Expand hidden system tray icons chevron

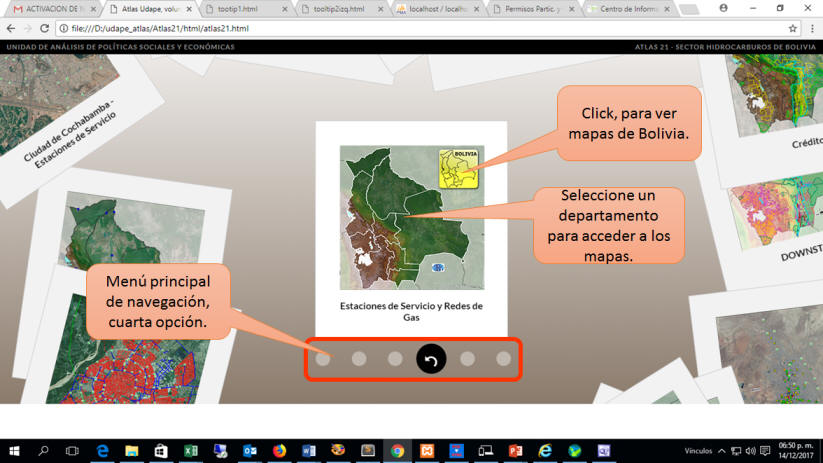[722, 451]
